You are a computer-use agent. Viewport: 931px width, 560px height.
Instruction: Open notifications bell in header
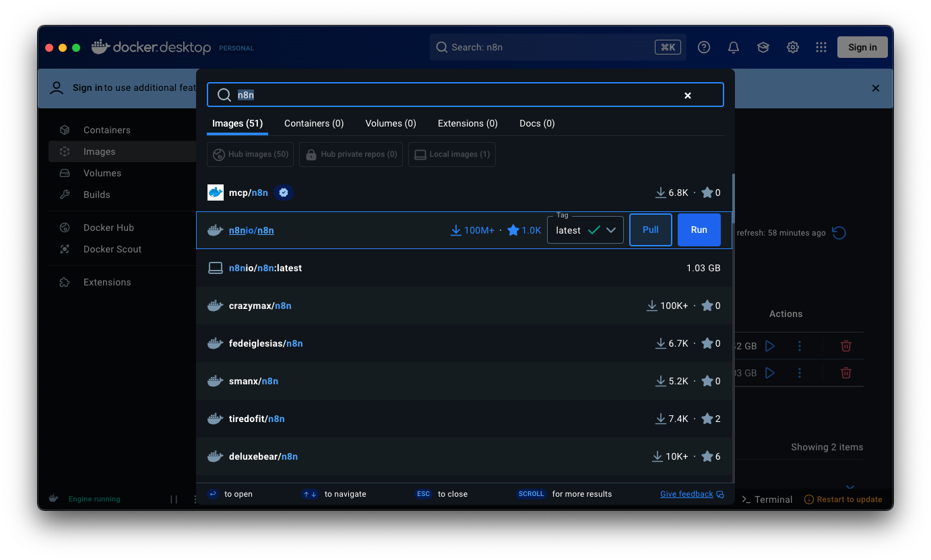pyautogui.click(x=734, y=47)
